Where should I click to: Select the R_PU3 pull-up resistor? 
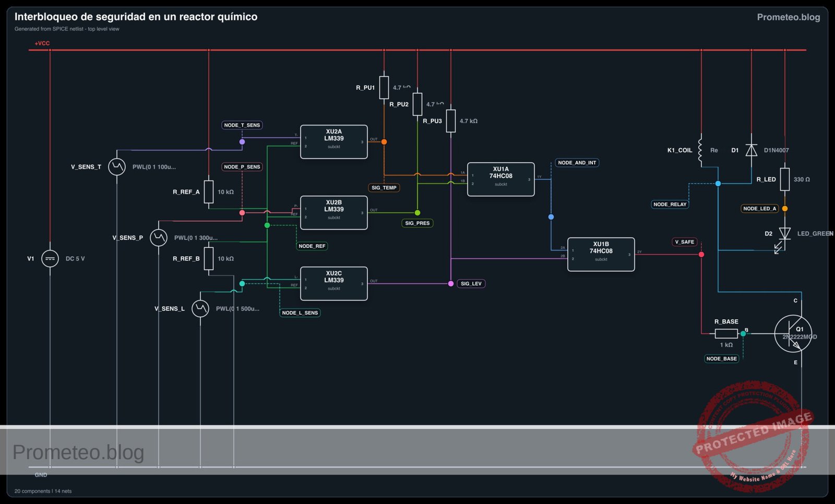[x=451, y=121]
